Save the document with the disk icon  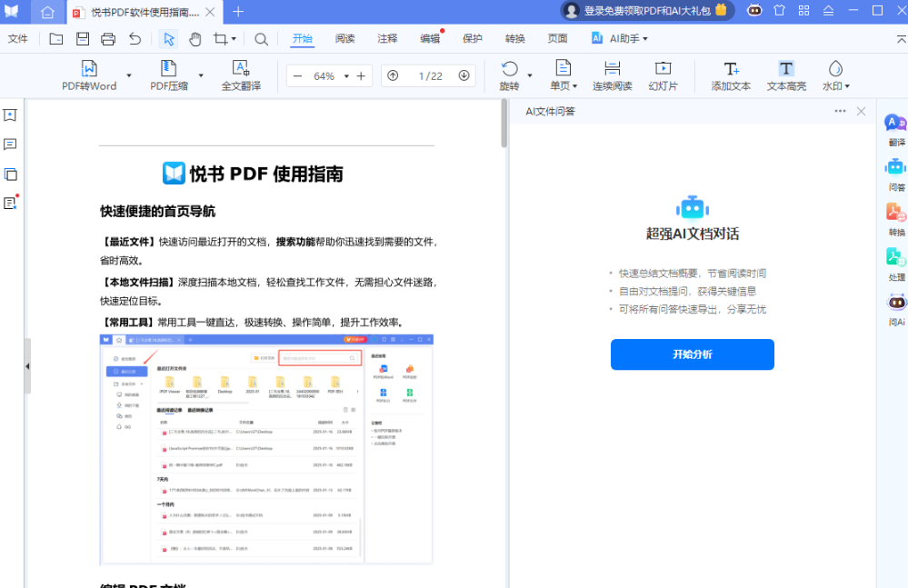coord(83,39)
